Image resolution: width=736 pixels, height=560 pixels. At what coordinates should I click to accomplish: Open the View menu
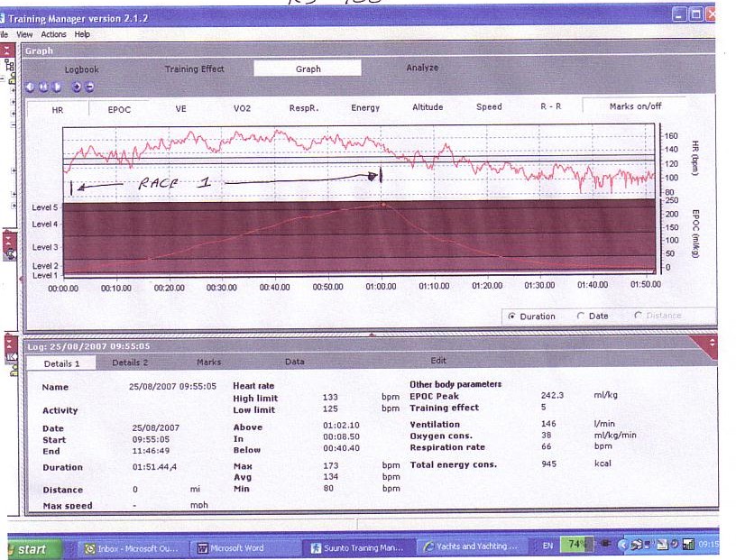point(24,34)
